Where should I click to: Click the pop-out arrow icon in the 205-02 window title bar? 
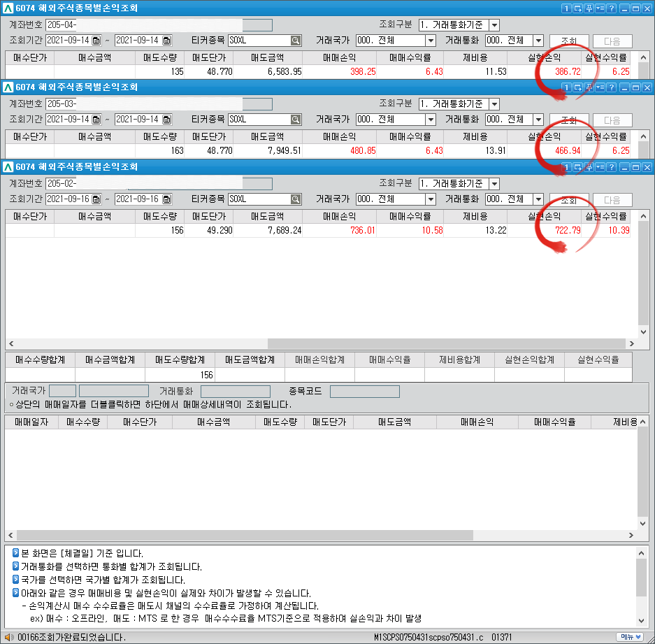[x=577, y=167]
